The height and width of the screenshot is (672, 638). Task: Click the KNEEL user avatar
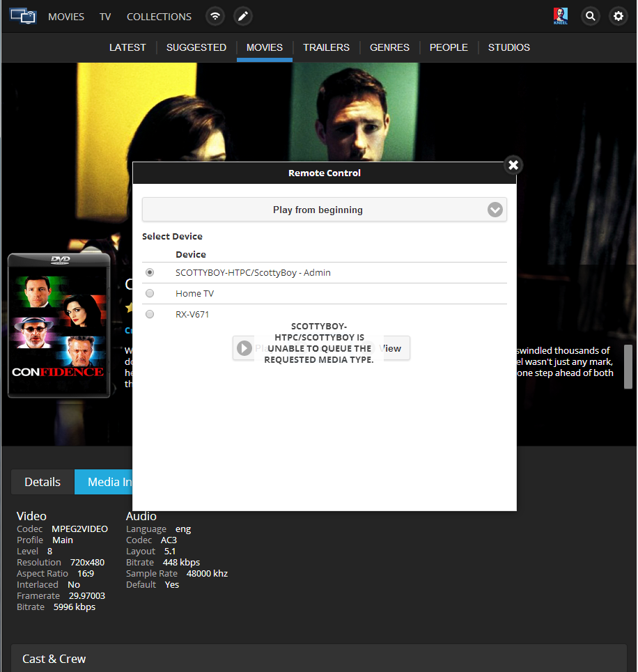tap(560, 15)
